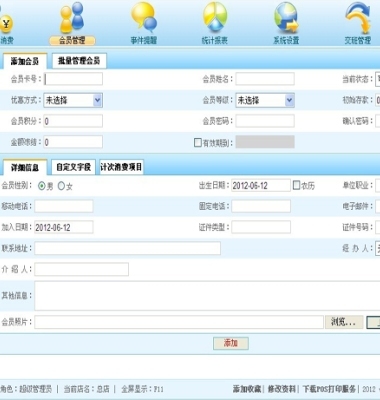Click the 系统设置 menu label

pyautogui.click(x=286, y=41)
